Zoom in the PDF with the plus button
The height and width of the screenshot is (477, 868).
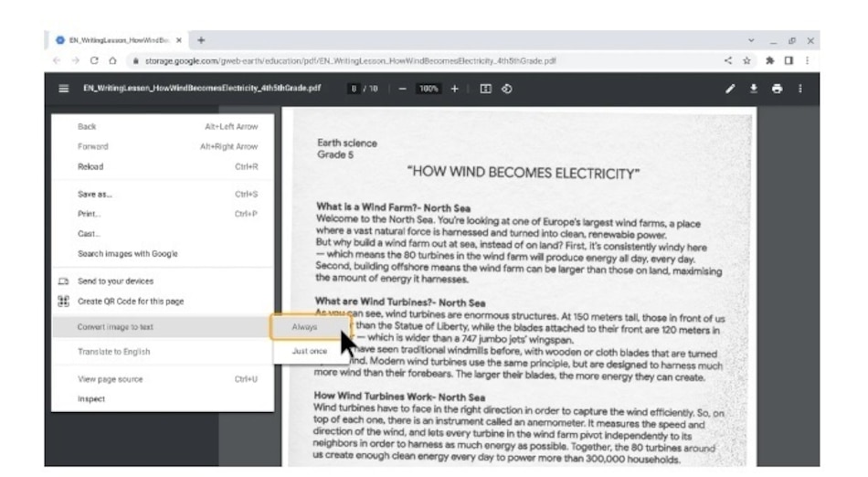[x=454, y=89]
